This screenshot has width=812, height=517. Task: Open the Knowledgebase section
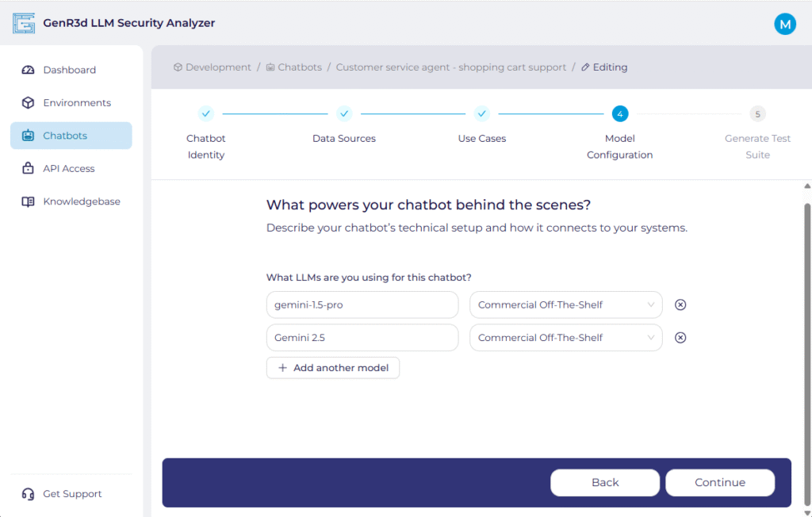82,201
